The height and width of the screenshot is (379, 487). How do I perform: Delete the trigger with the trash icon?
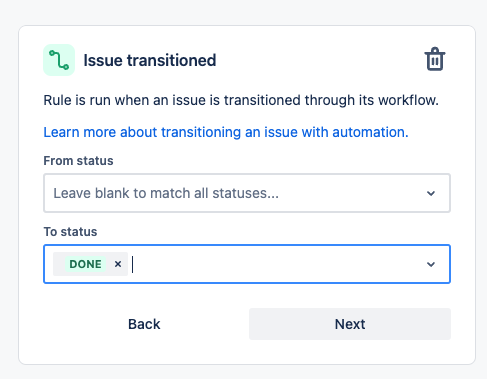click(x=435, y=59)
